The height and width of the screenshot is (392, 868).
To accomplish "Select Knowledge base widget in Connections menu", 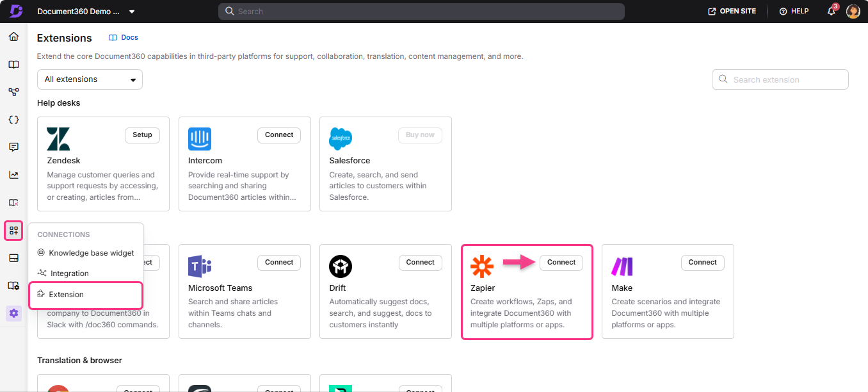I will click(90, 252).
